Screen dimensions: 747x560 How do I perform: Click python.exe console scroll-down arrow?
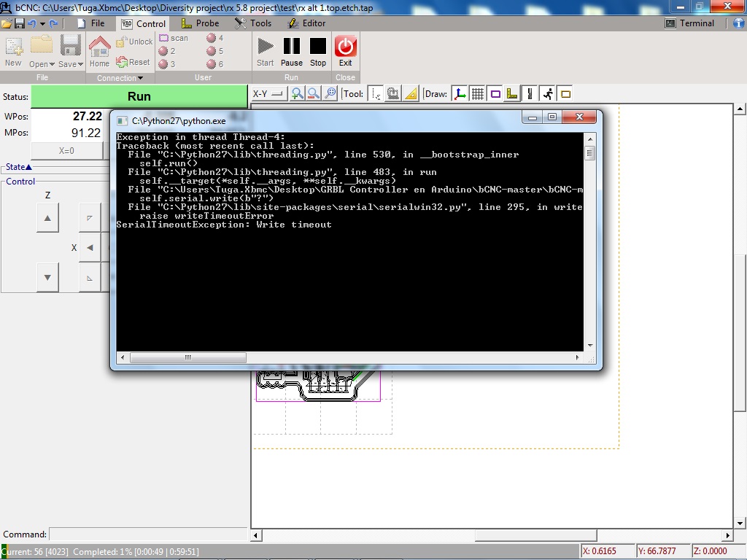point(589,345)
